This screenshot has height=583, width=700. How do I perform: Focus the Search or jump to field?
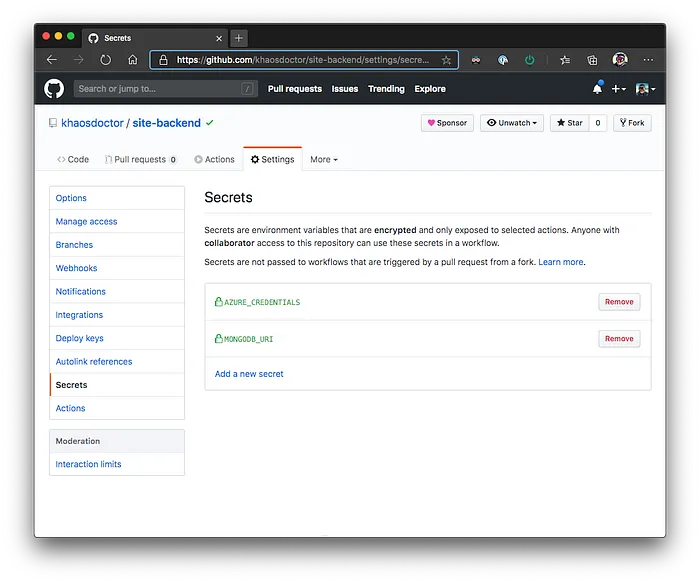(x=166, y=89)
